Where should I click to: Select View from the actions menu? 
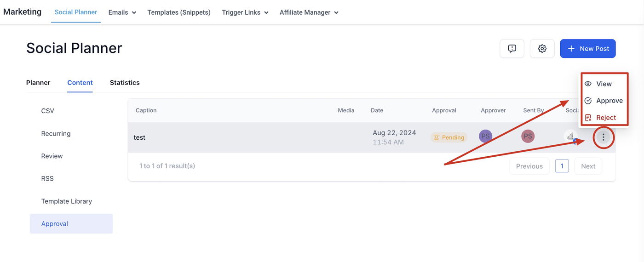[x=604, y=84]
